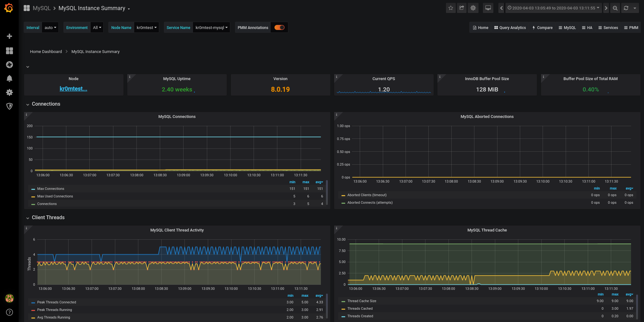The width and height of the screenshot is (644, 322).
Task: Star this dashboard as favorite
Action: tap(451, 8)
